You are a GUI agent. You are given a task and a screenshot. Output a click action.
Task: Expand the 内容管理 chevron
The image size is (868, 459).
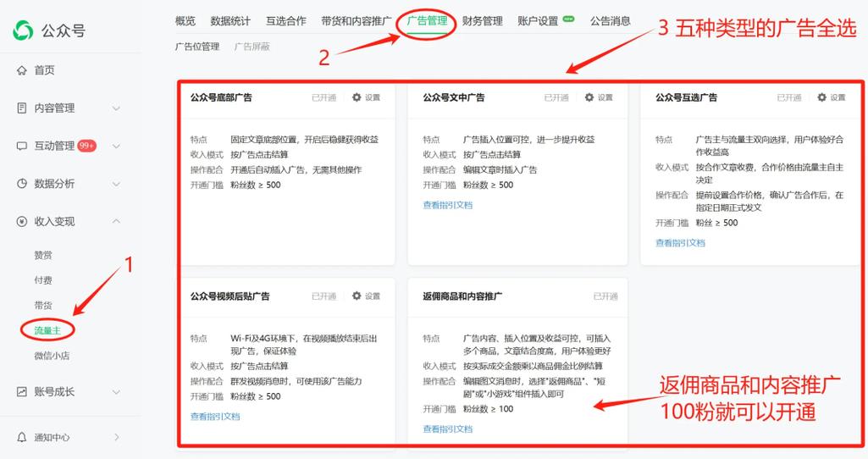[116, 108]
